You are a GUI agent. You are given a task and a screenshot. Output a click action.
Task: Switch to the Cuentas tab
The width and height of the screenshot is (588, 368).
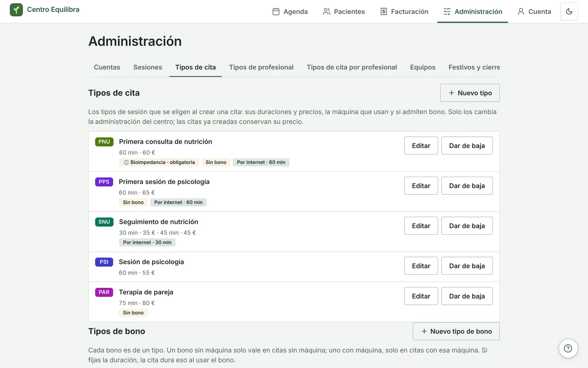107,67
